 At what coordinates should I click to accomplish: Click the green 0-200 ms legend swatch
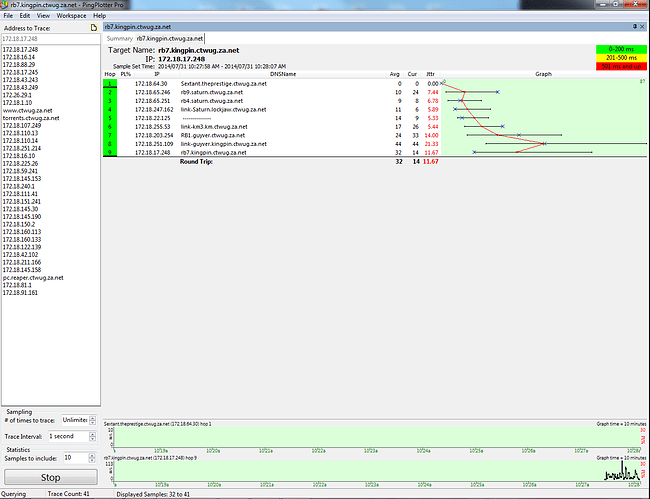pyautogui.click(x=620, y=48)
